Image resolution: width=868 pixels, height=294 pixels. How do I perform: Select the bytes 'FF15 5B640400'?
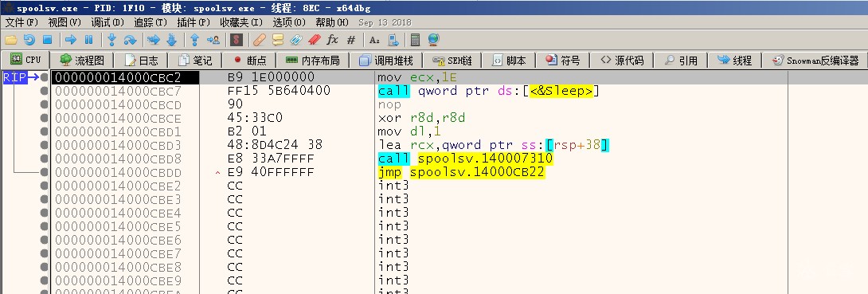[x=279, y=91]
